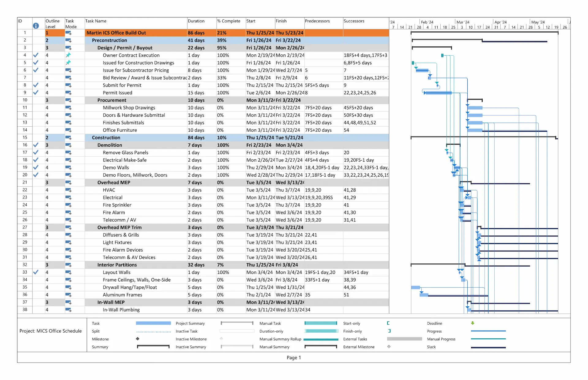Click the green Deadline arrow in legend
The width and height of the screenshot is (588, 380).
coord(473,323)
